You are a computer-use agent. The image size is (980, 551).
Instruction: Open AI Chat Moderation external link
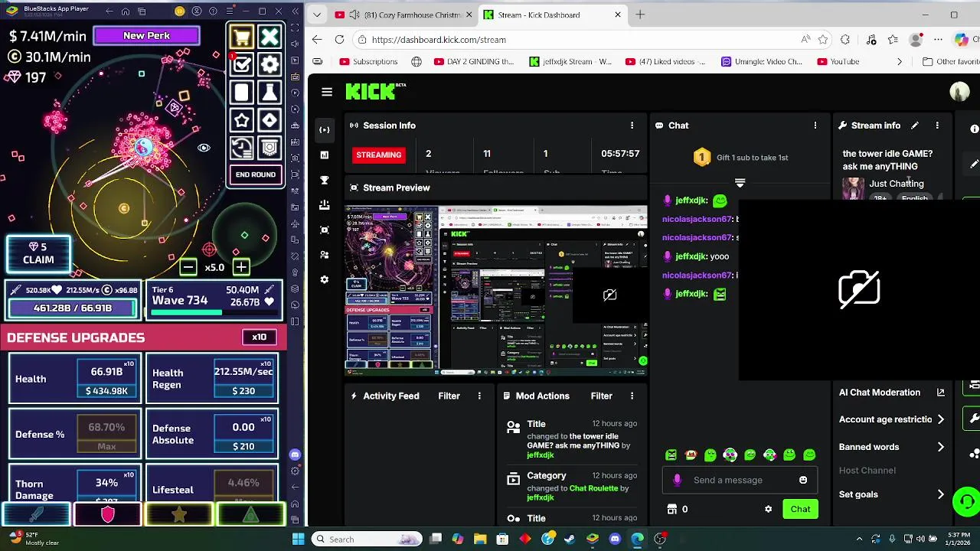(x=941, y=393)
